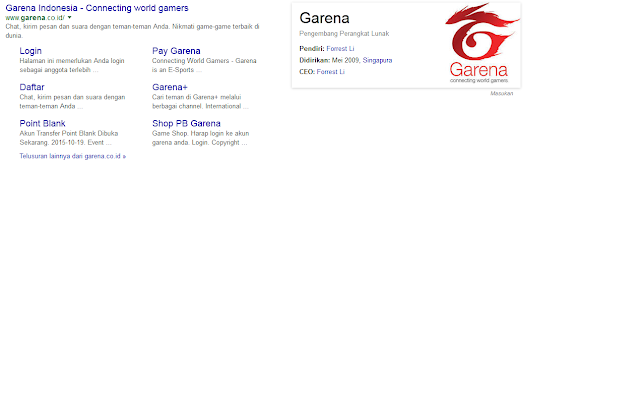Visit the Point Blank sitelink
Screen dimensions: 640x415
[42, 123]
